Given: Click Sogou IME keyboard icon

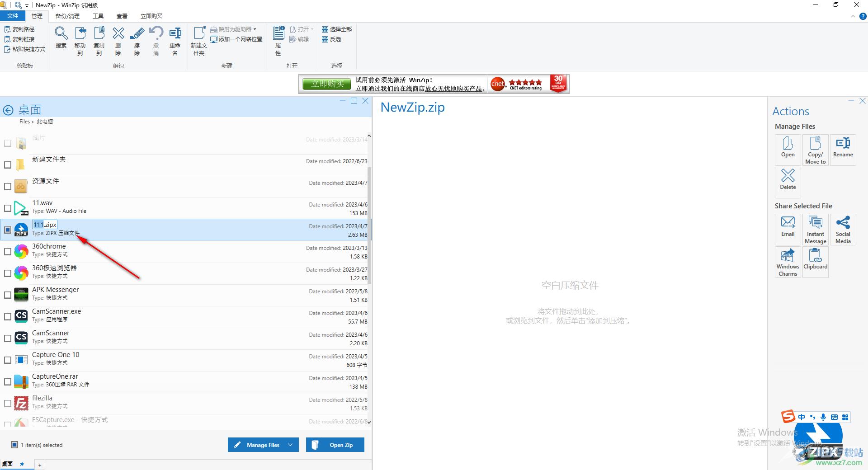Looking at the screenshot, I should (x=834, y=417).
